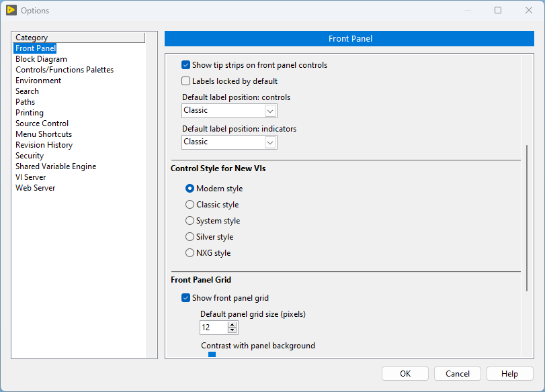Screen dimensions: 545x392
Task: Go to Menu Shortcuts category
Action: (44, 134)
